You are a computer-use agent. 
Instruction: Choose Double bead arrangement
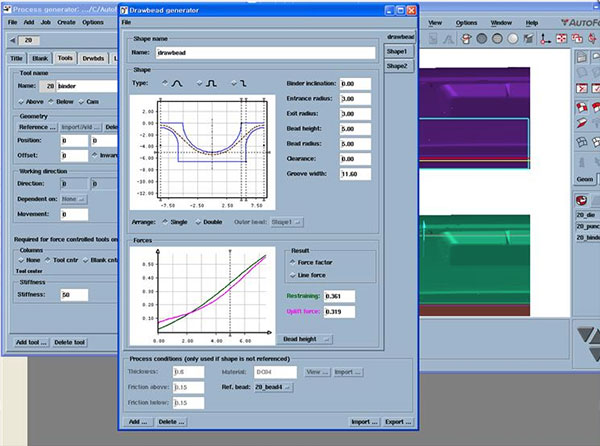coord(209,222)
